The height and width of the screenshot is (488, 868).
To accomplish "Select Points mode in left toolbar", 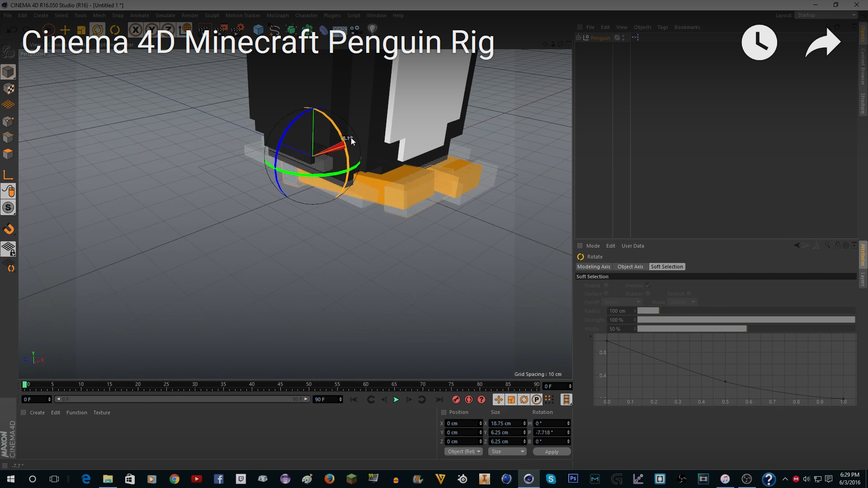I will coord(8,122).
